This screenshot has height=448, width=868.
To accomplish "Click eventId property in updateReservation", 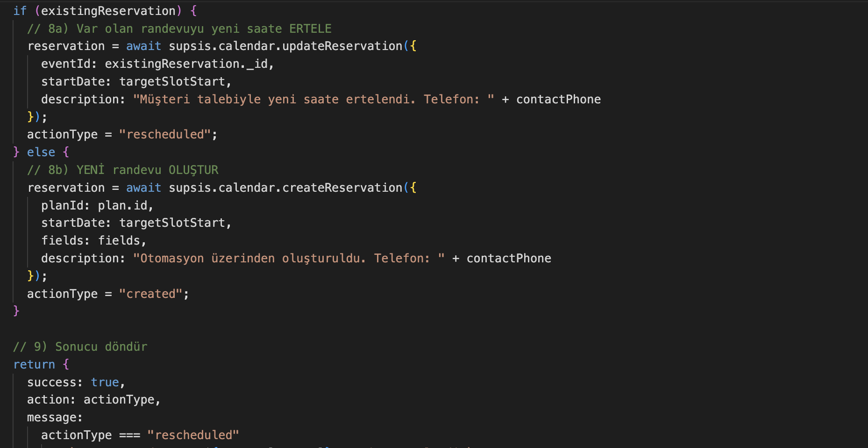I will 66,64.
